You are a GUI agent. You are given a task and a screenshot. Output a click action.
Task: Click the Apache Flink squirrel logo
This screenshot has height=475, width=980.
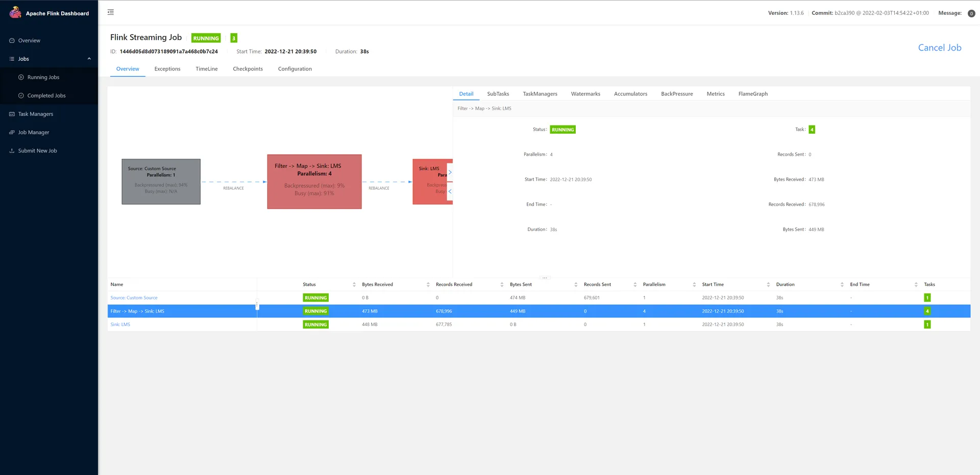click(15, 12)
